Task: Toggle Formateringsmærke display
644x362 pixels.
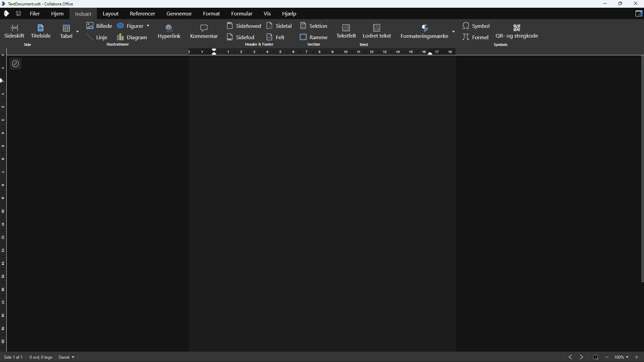Action: (424, 31)
